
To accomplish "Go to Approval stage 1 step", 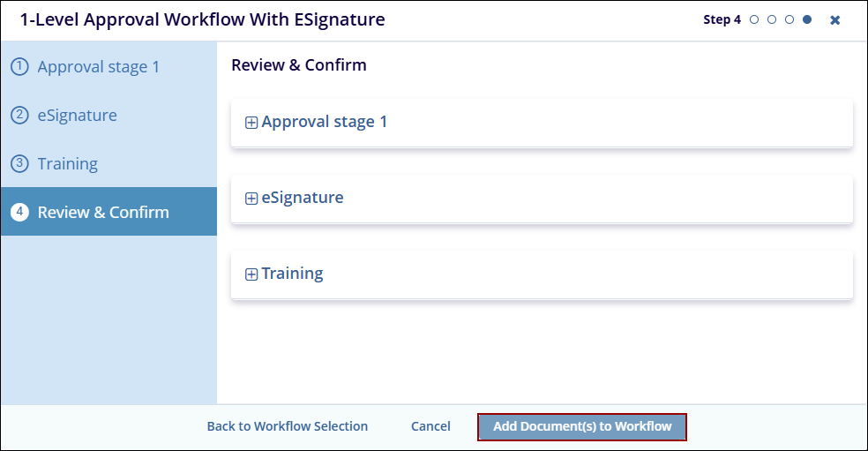I will tap(99, 67).
